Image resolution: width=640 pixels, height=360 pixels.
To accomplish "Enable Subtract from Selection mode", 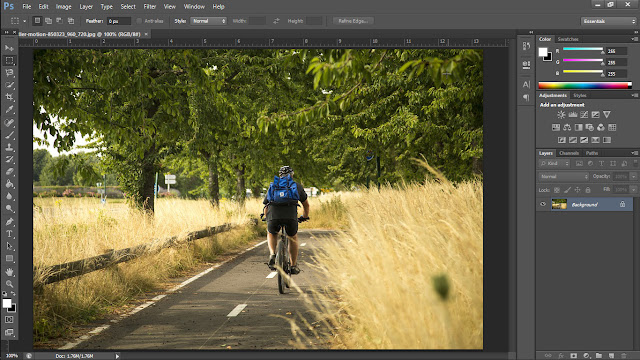I will tap(59, 21).
